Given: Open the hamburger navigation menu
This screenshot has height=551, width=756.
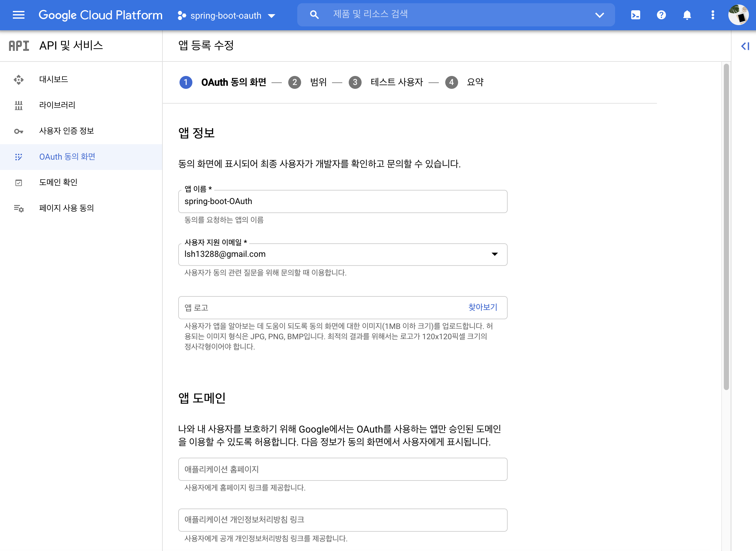Looking at the screenshot, I should click(x=19, y=15).
